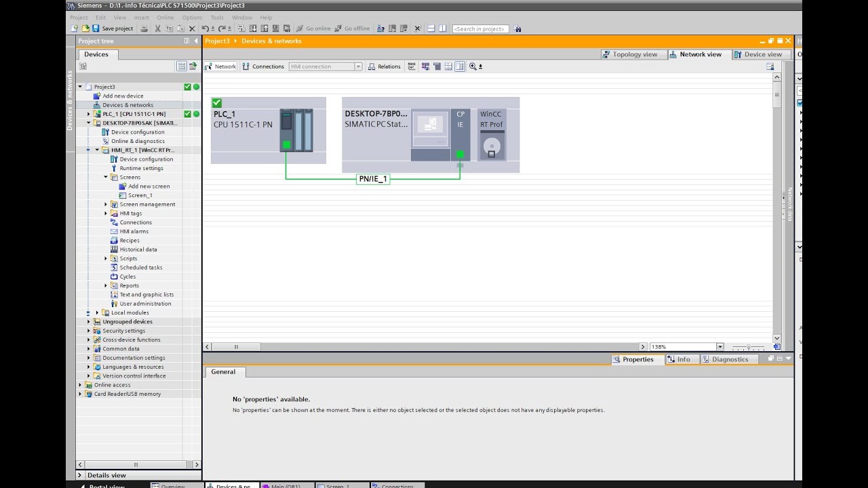Open the Tools menu

point(217,17)
